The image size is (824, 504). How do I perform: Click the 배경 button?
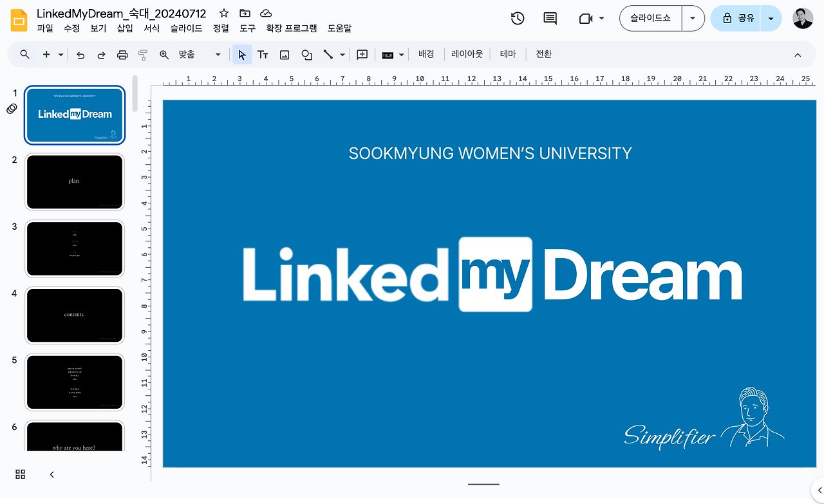426,55
